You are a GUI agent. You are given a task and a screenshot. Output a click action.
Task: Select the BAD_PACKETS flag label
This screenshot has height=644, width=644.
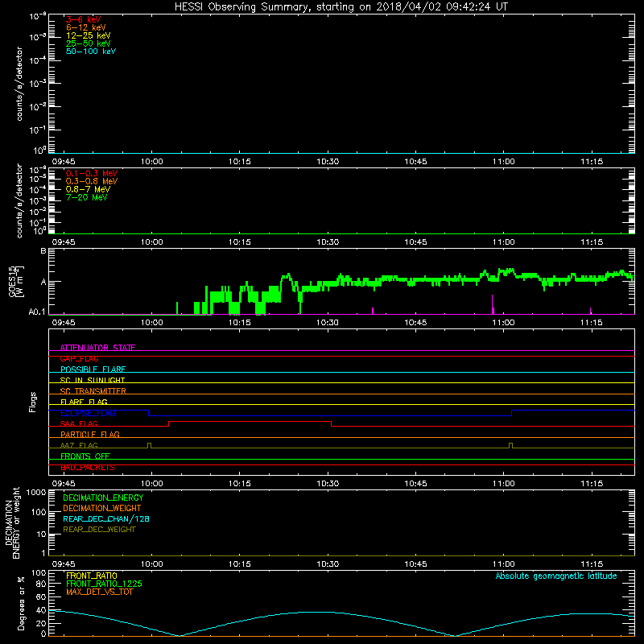88,467
